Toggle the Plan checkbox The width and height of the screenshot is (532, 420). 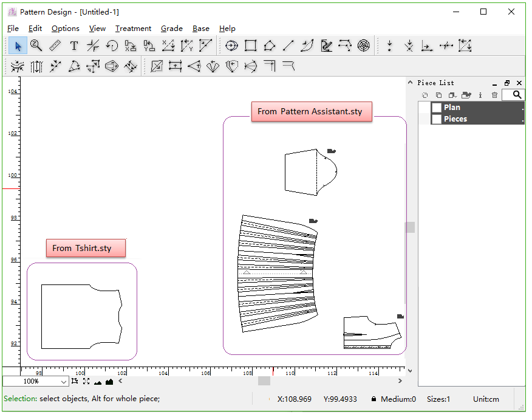point(436,108)
